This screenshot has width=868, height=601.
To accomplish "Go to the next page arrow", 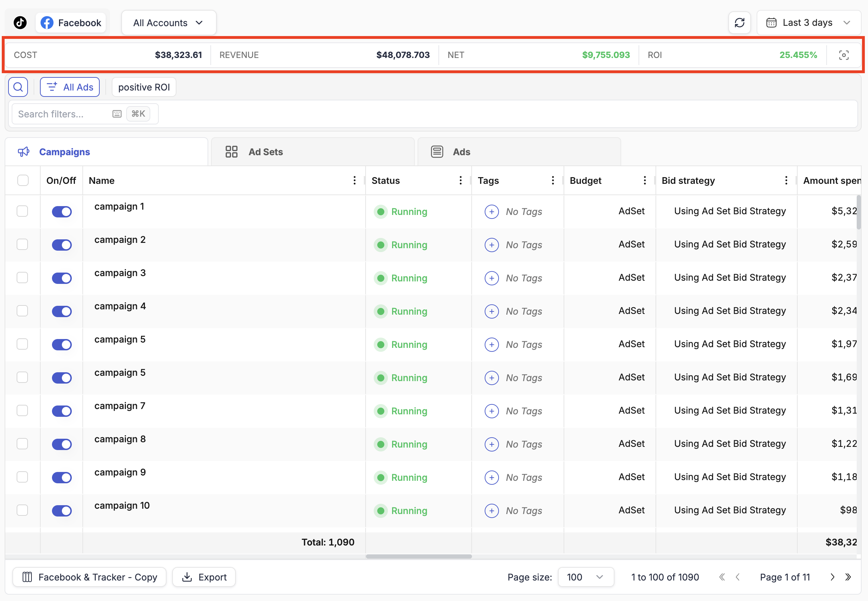I will pos(832,577).
